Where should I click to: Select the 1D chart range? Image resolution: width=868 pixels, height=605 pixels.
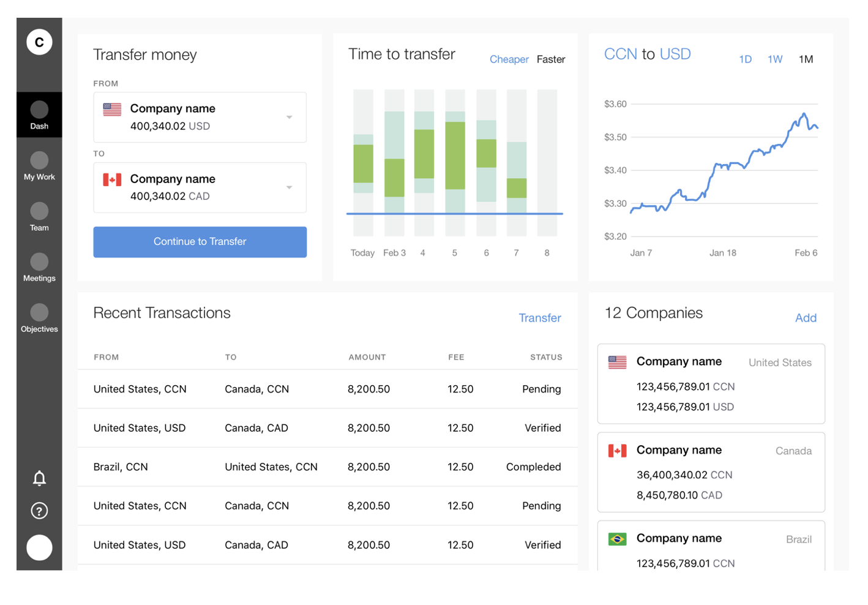click(745, 59)
